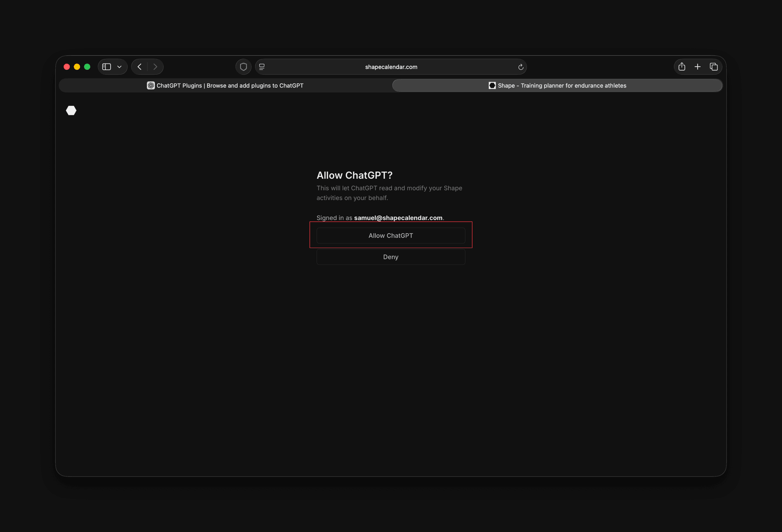782x532 pixels.
Task: Expand the sidebar dropdown chevron
Action: click(x=120, y=67)
